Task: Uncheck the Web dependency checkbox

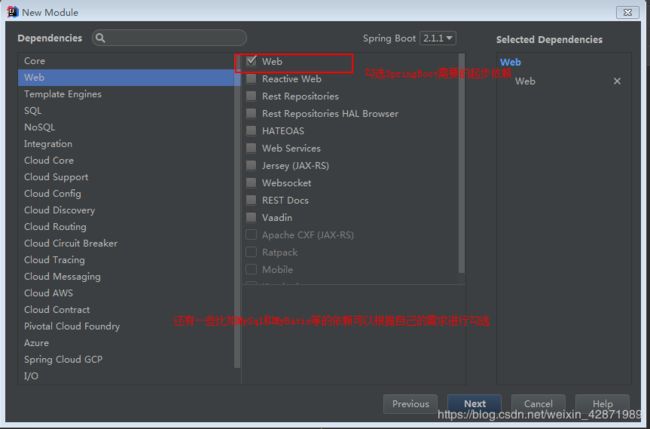Action: pyautogui.click(x=251, y=61)
